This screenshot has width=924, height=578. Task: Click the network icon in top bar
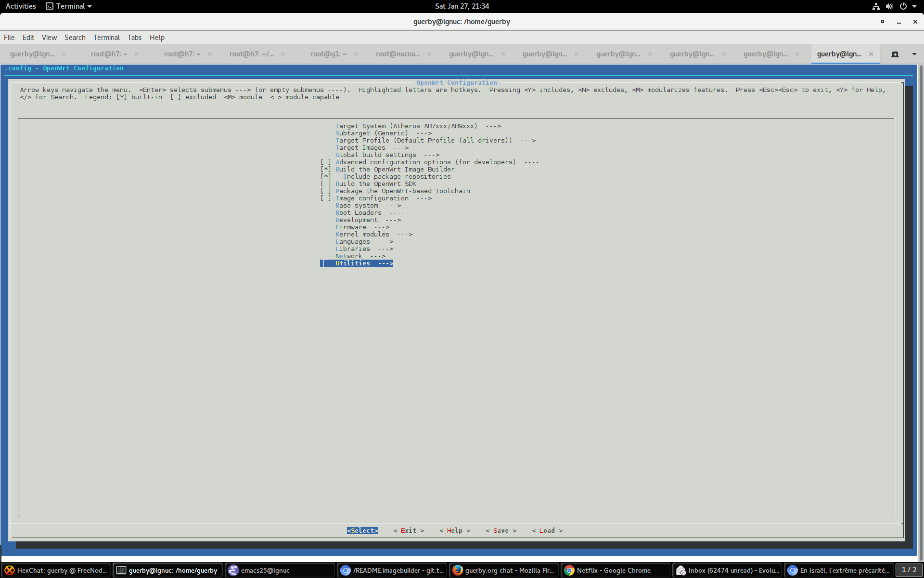[876, 6]
